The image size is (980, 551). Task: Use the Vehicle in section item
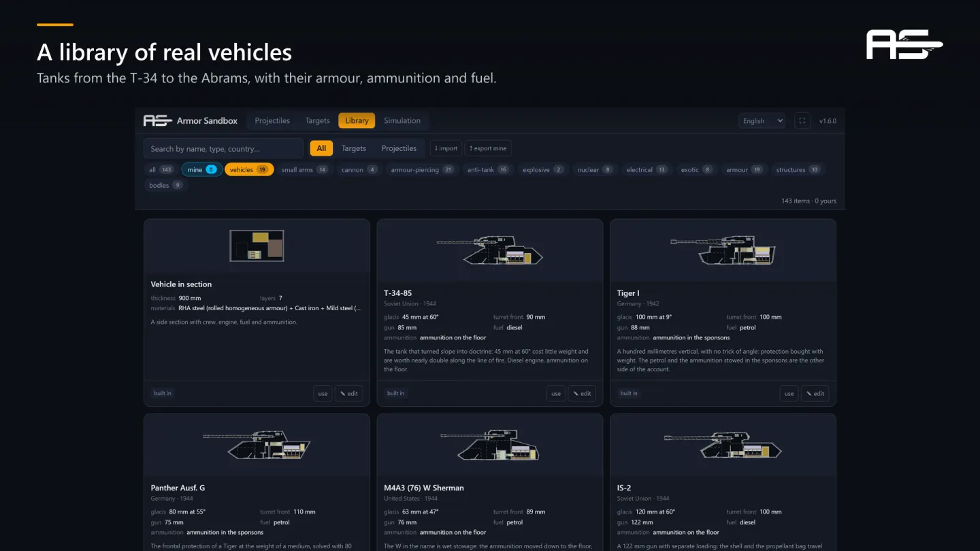point(323,393)
